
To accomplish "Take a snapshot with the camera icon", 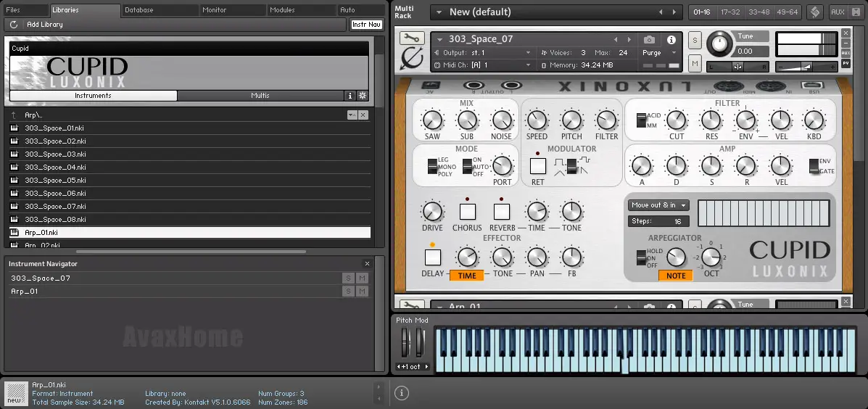I will [649, 40].
